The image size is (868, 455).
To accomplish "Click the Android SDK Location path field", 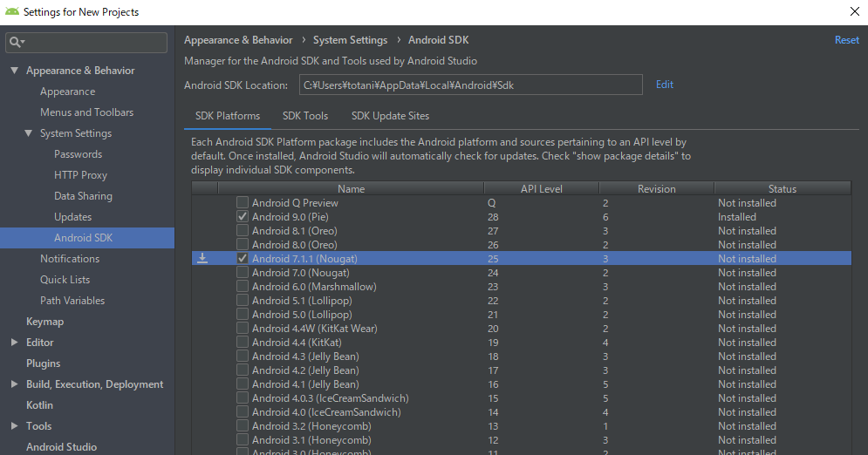I will 470,85.
